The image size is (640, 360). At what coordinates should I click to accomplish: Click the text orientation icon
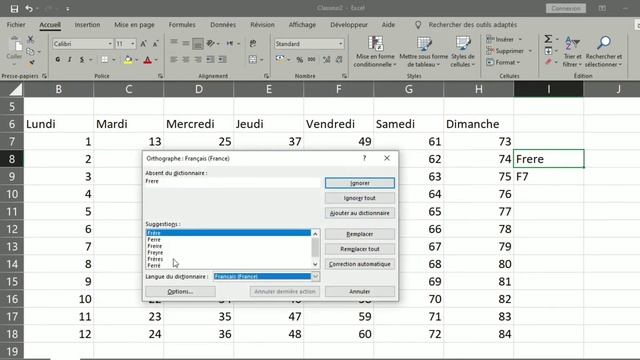pyautogui.click(x=211, y=43)
